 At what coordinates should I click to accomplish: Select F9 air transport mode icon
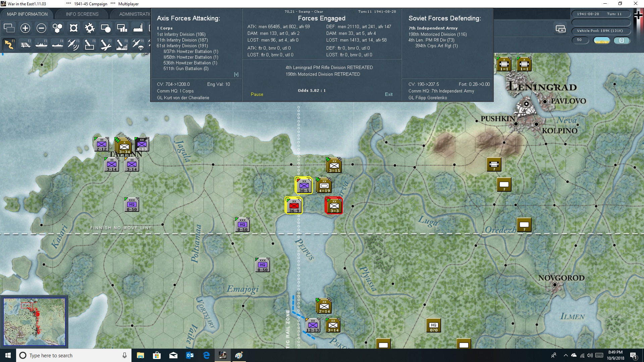point(138,45)
